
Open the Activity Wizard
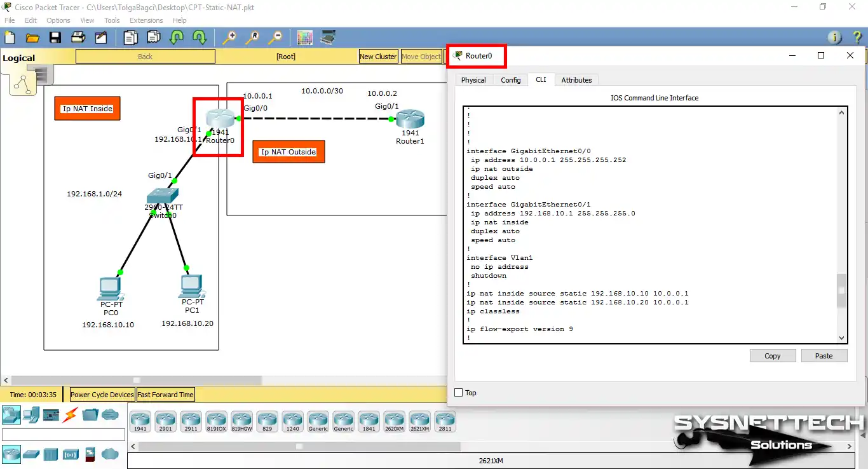(x=102, y=37)
